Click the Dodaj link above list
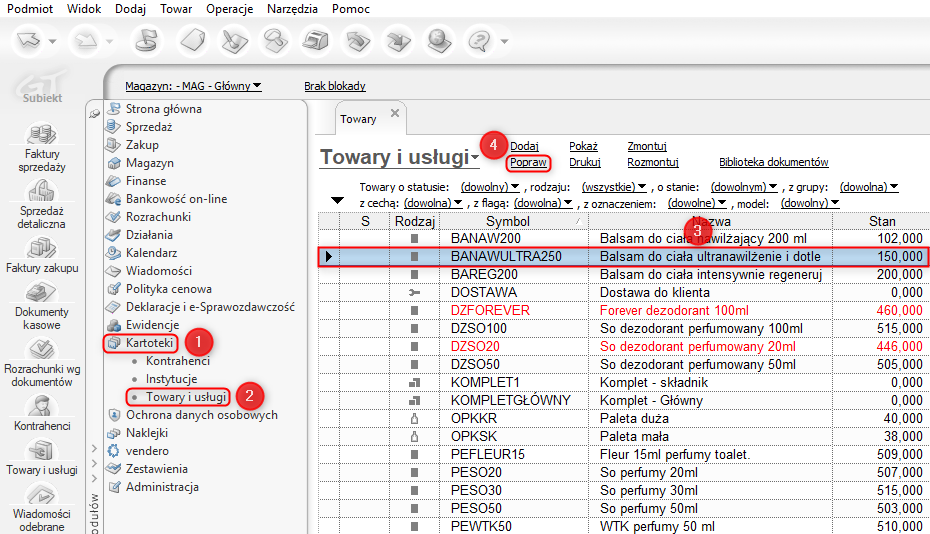Screen dimensions: 930x534 coord(524,146)
